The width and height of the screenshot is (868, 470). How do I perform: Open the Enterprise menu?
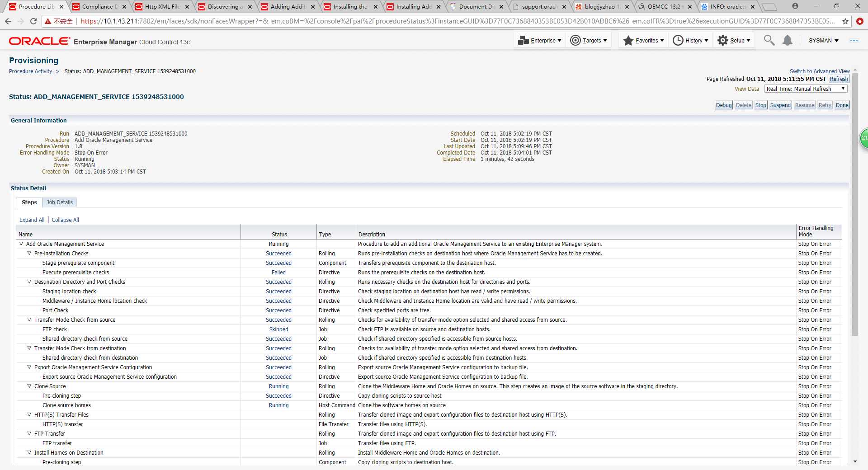[539, 40]
